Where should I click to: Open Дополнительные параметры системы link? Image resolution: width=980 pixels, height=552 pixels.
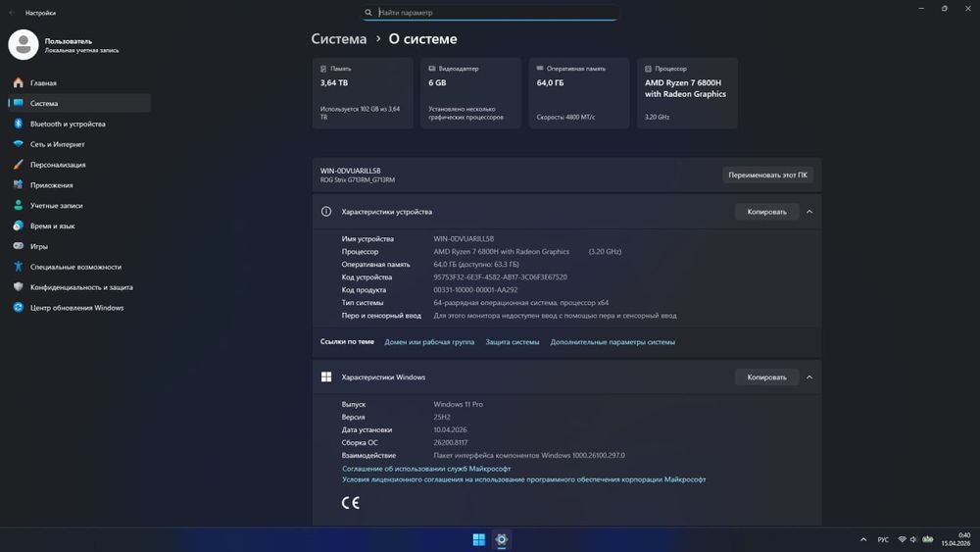tap(612, 342)
